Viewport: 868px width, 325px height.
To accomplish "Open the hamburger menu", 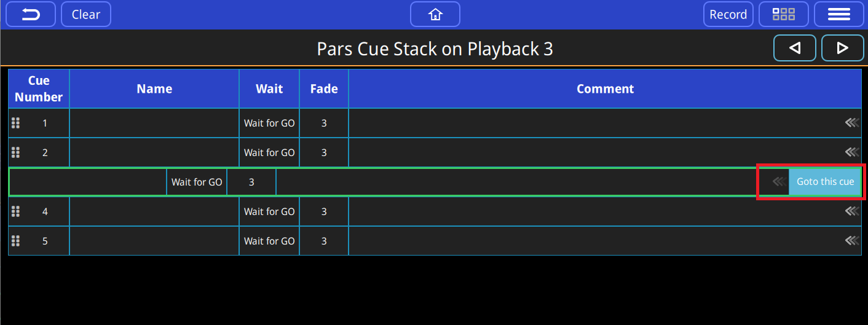I will pyautogui.click(x=838, y=14).
